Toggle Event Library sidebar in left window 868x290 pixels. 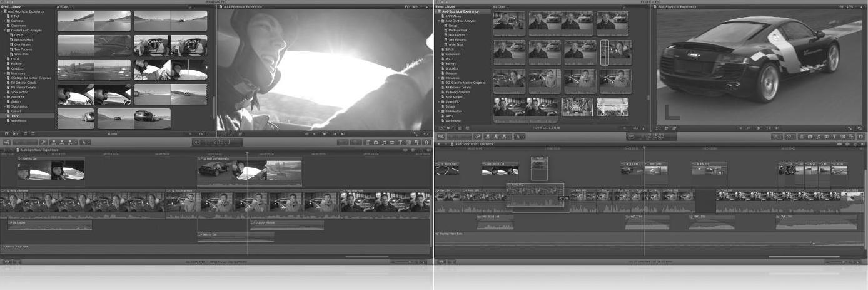[x=6, y=133]
